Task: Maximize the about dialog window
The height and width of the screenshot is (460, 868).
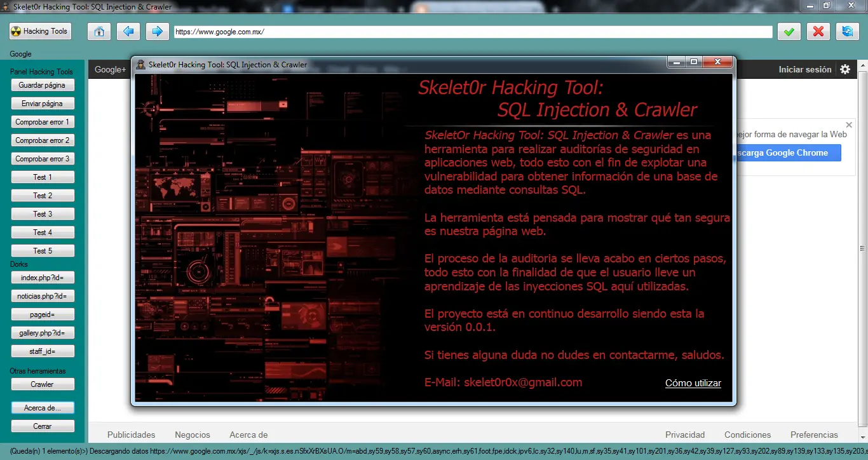Action: pyautogui.click(x=694, y=62)
